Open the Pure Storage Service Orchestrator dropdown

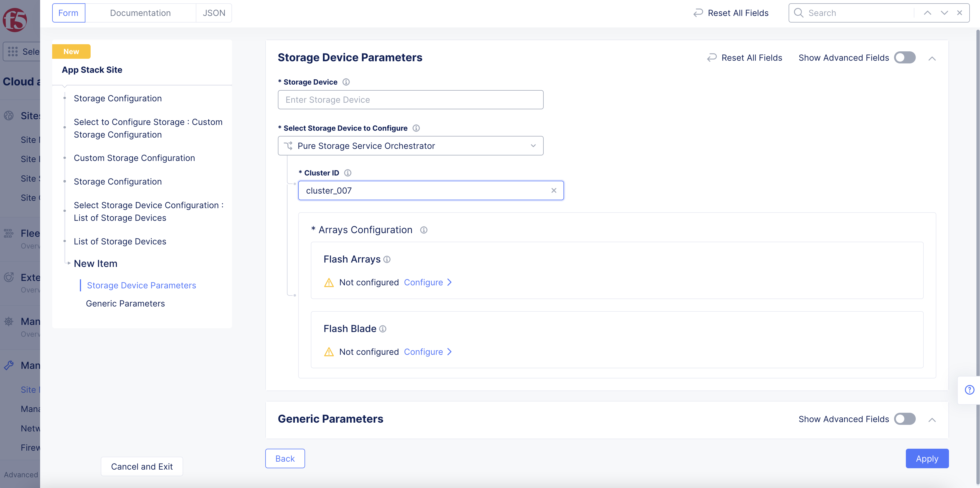pos(411,146)
